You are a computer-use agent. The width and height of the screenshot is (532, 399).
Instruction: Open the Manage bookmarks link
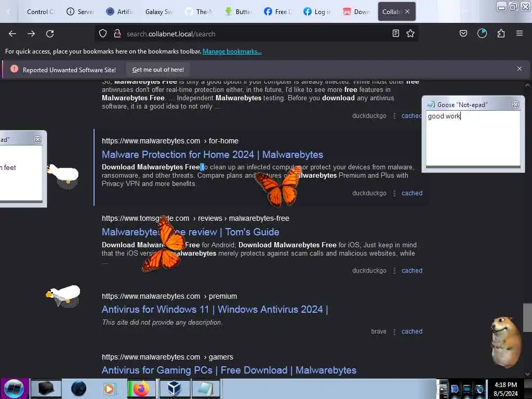232,51
